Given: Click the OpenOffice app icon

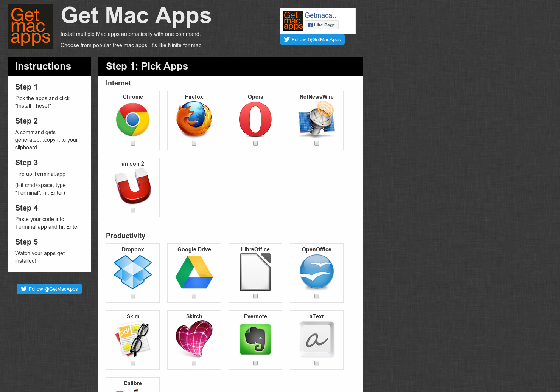Looking at the screenshot, I should pos(316,272).
